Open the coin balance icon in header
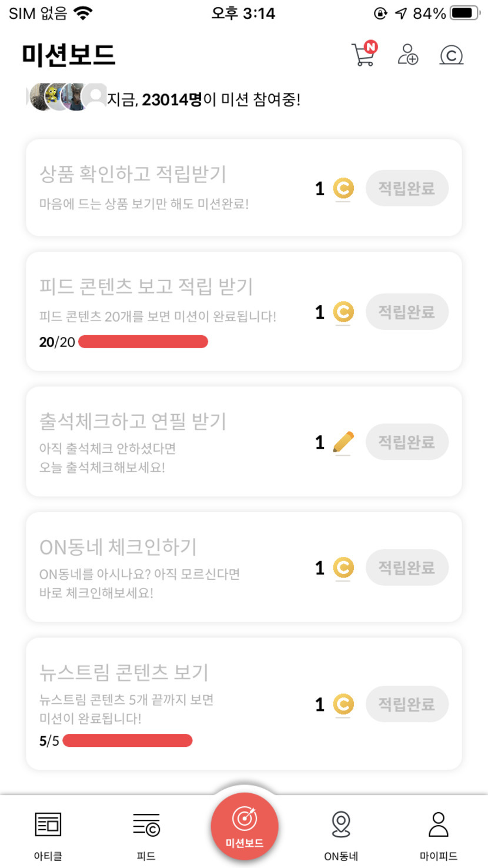The width and height of the screenshot is (488, 868). 451,55
